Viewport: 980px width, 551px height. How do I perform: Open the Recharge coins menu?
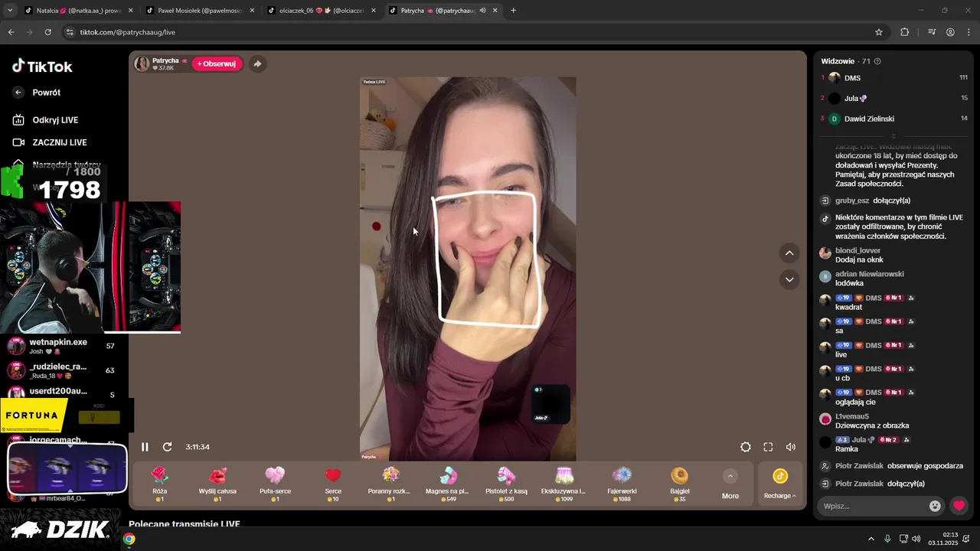tap(779, 484)
